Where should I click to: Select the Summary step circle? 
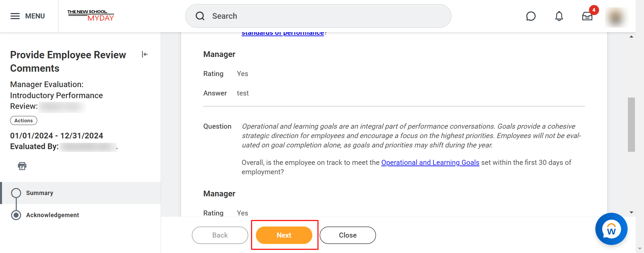tap(16, 193)
